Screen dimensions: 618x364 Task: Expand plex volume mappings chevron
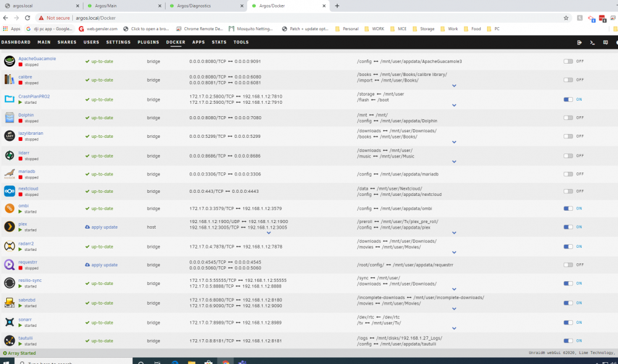click(454, 233)
